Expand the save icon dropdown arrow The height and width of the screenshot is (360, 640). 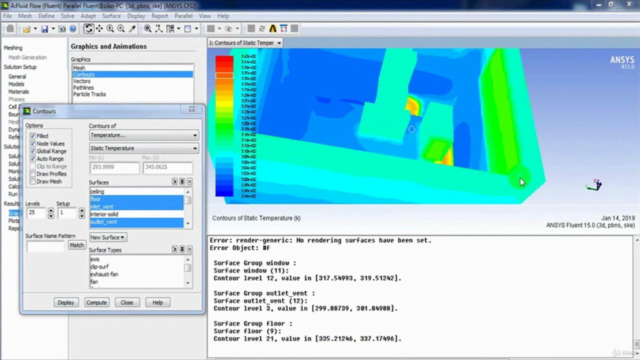pos(53,29)
